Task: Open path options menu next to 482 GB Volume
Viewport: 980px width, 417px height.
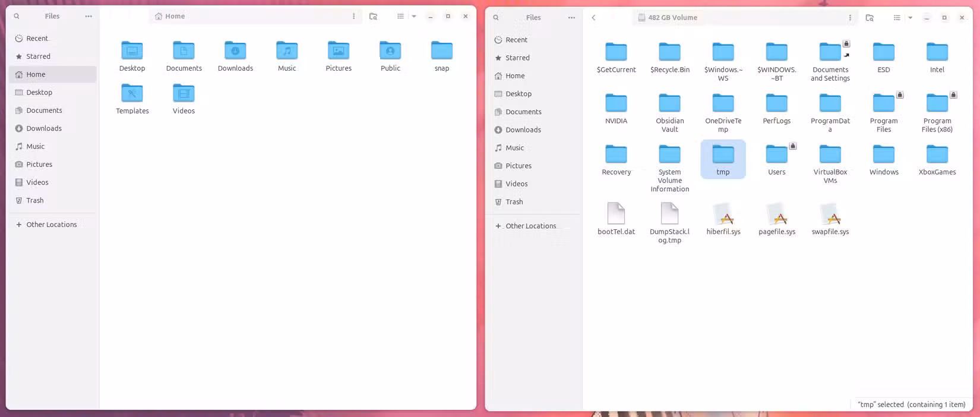Action: (x=850, y=18)
